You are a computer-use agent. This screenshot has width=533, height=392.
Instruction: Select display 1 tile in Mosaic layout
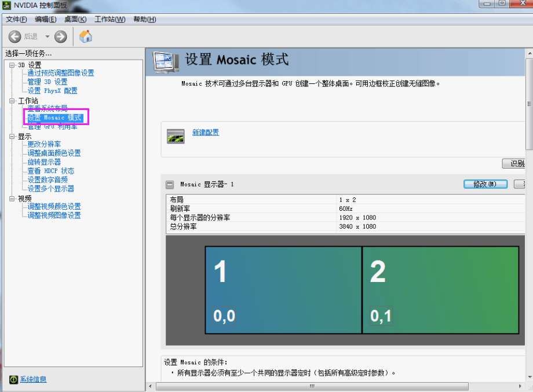(x=283, y=290)
